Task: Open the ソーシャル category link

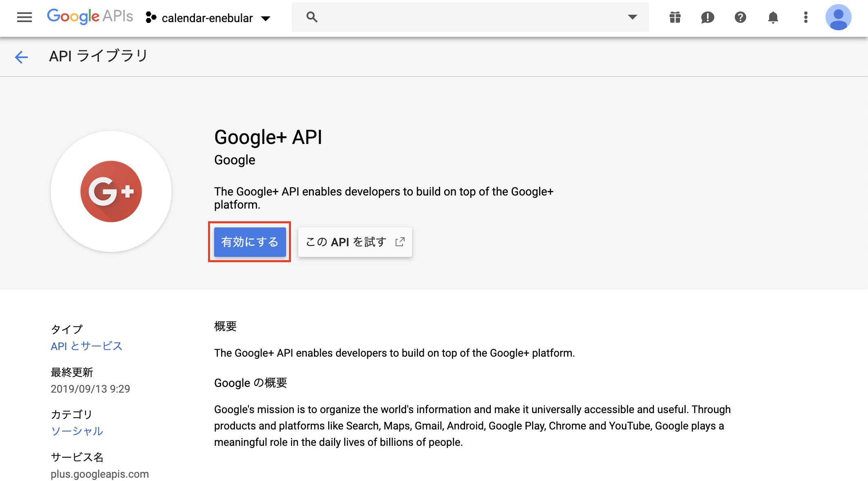Action: [x=77, y=431]
